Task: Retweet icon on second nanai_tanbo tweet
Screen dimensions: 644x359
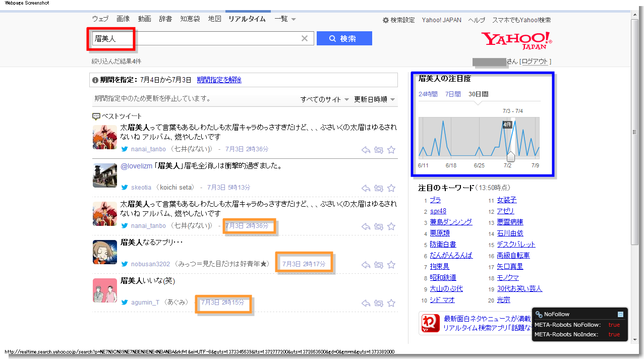Action: (379, 226)
